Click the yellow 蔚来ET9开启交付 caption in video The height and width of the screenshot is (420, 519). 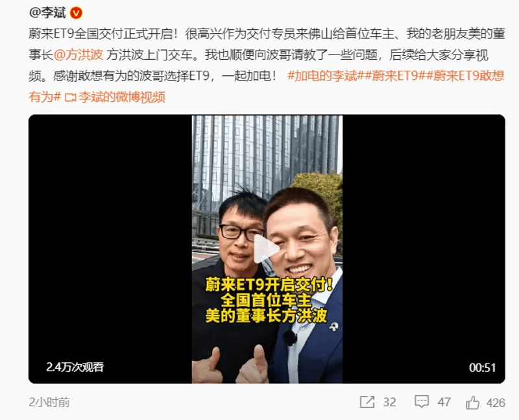tap(269, 285)
